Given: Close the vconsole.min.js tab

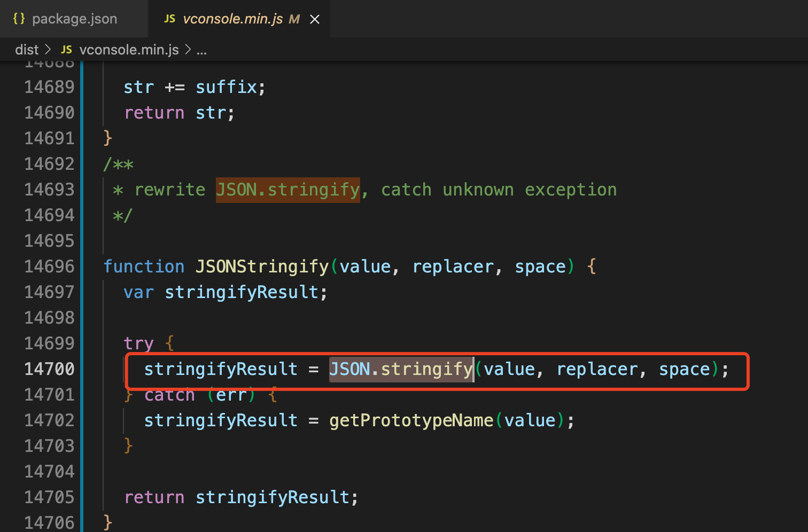Looking at the screenshot, I should [315, 19].
